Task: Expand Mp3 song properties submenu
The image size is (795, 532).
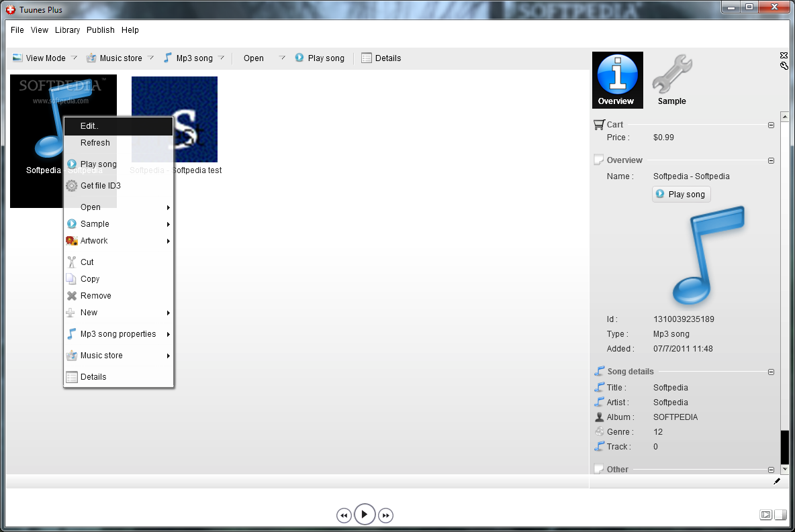Action: point(169,334)
